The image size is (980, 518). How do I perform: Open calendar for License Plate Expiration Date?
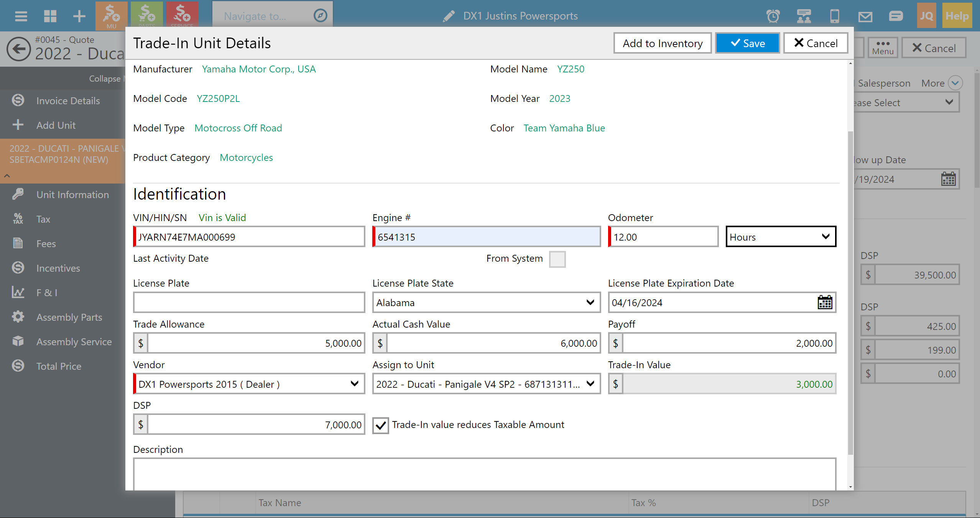point(825,303)
